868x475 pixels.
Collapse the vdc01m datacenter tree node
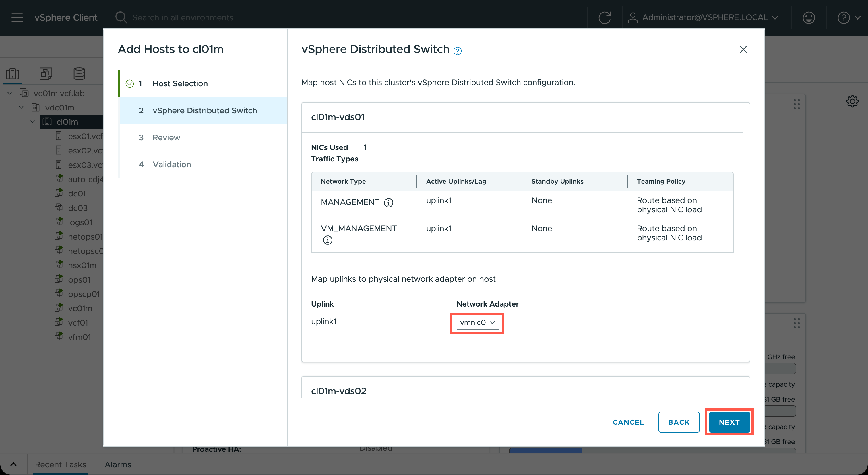coord(21,108)
